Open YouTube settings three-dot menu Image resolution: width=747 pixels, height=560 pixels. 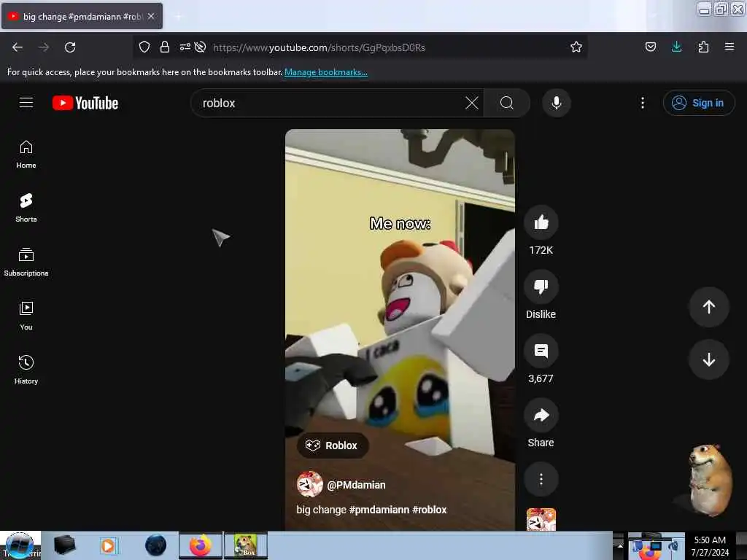coord(643,103)
